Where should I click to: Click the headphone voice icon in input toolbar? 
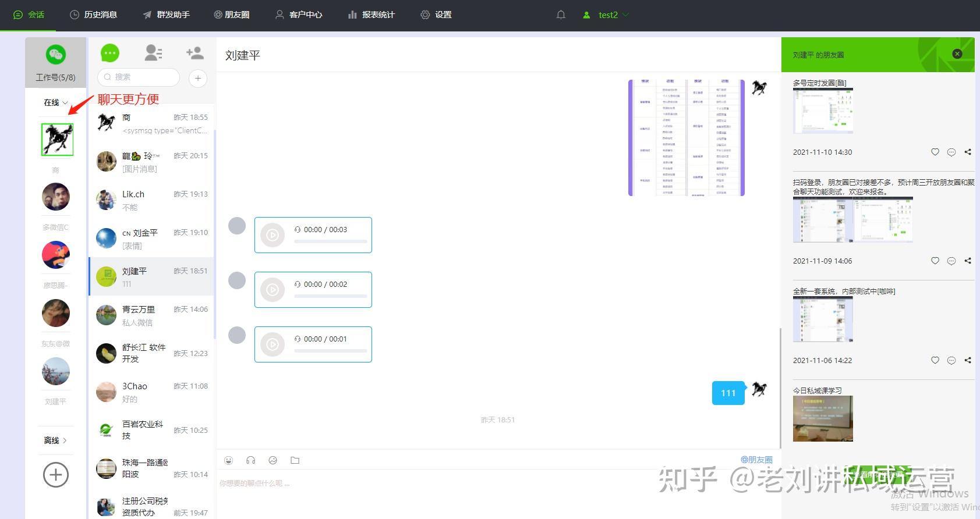point(251,460)
